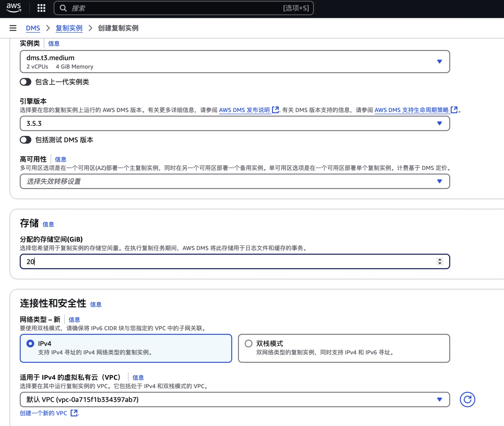Go to DMS breadcrumb link

point(33,28)
